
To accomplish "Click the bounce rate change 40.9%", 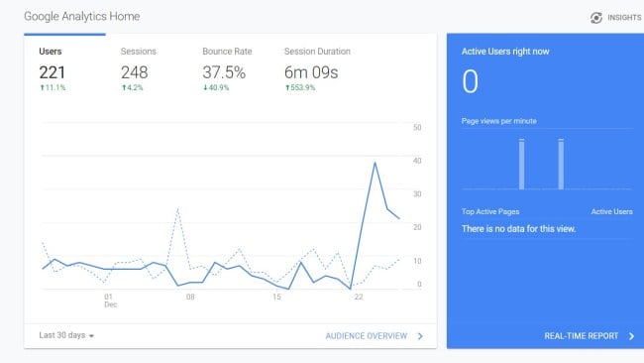I will (x=216, y=87).
